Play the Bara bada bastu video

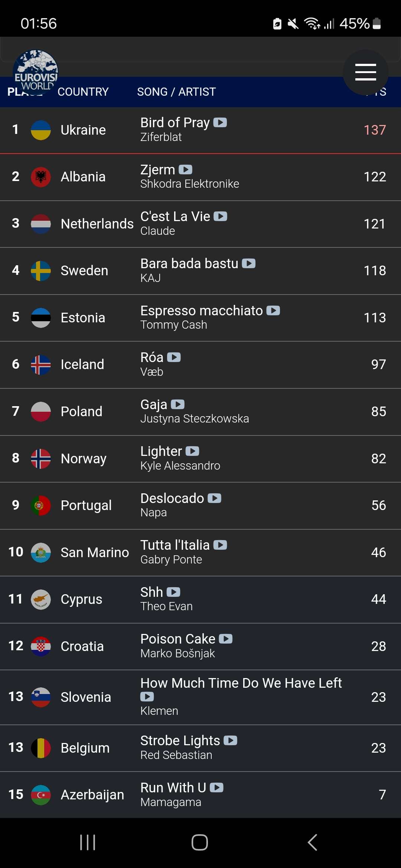[x=249, y=263]
